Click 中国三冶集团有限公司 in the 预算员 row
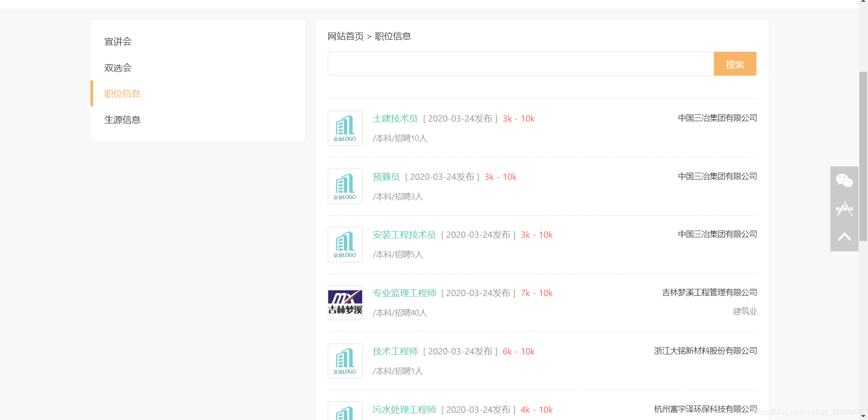This screenshot has width=868, height=420. tap(717, 176)
